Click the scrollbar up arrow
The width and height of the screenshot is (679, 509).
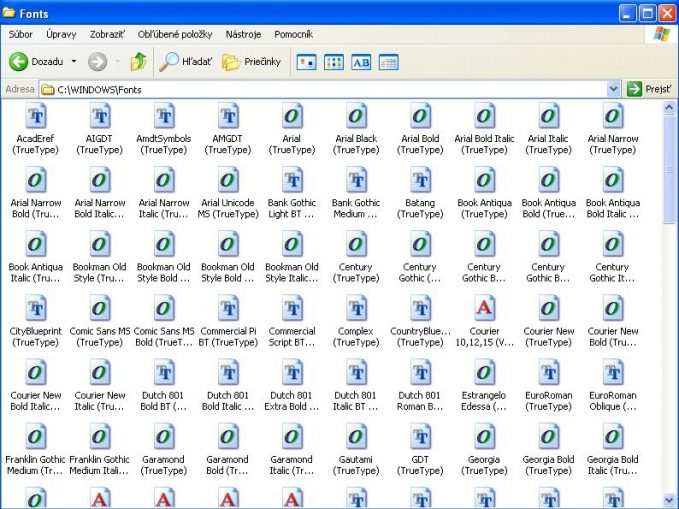[669, 107]
